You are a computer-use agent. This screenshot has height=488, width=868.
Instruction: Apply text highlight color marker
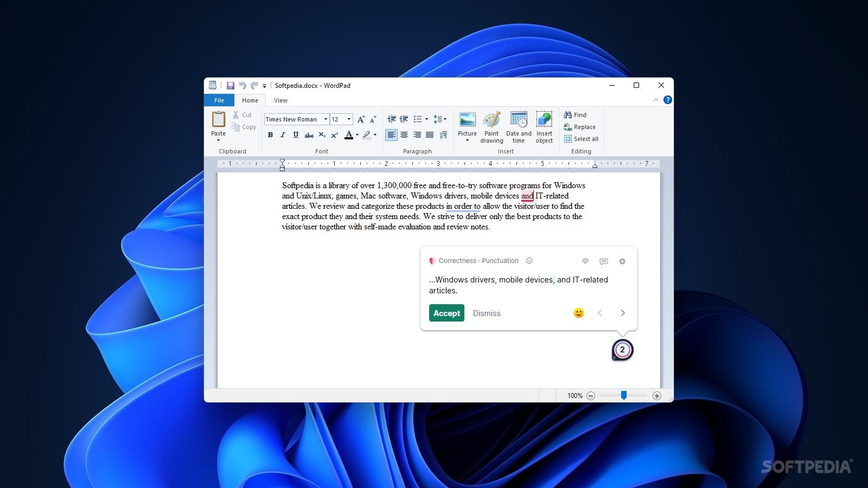click(367, 135)
